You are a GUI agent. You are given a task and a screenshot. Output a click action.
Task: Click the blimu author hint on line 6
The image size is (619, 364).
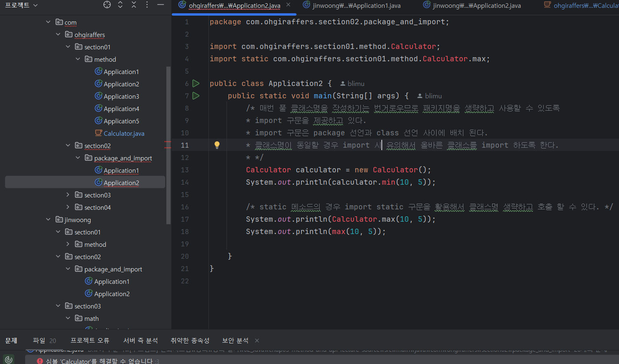pyautogui.click(x=352, y=83)
